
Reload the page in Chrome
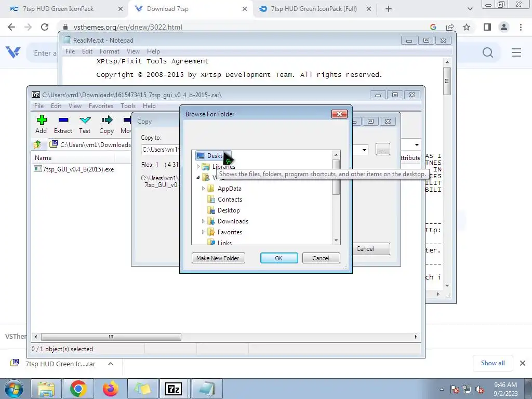pyautogui.click(x=45, y=27)
